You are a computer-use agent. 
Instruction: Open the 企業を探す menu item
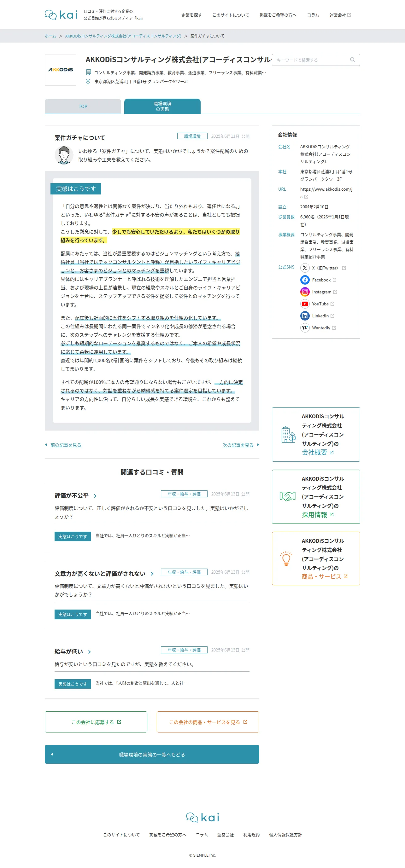click(191, 15)
